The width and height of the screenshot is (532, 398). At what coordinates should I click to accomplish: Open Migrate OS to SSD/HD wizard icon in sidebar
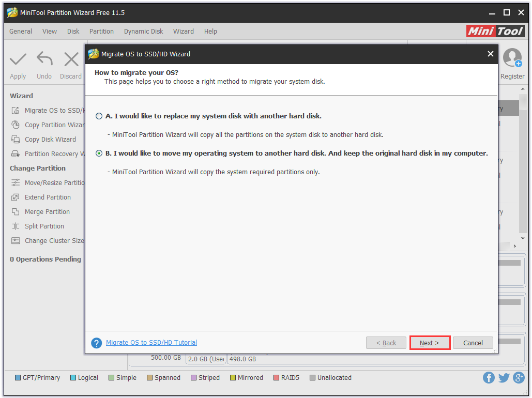(16, 110)
